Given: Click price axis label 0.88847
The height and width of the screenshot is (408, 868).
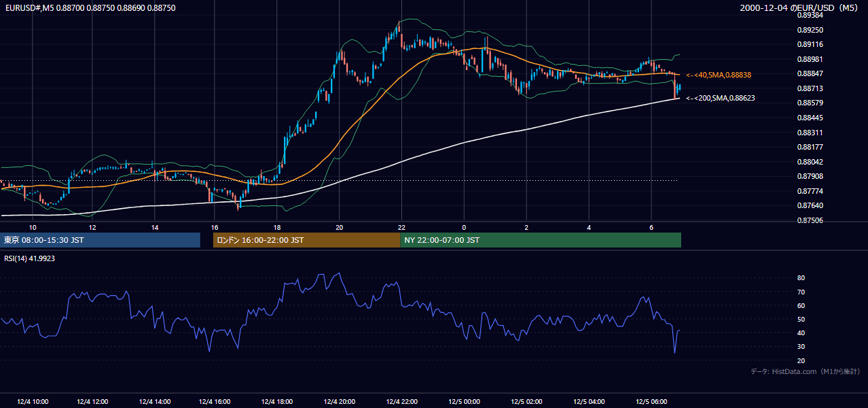Looking at the screenshot, I should (x=810, y=73).
